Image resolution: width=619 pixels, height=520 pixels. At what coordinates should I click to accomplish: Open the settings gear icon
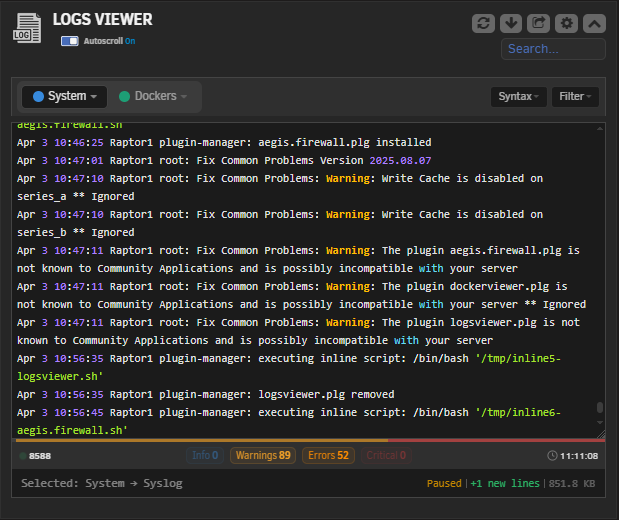[x=566, y=23]
